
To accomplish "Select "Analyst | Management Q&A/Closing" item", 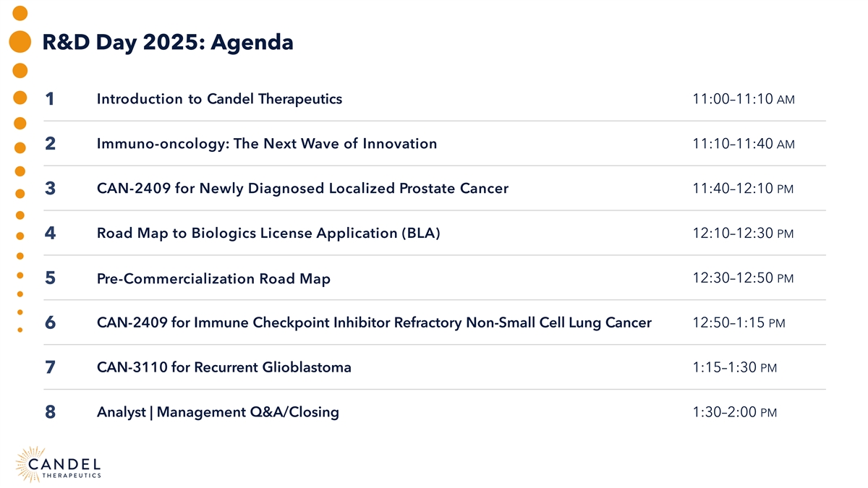I will click(x=218, y=412).
